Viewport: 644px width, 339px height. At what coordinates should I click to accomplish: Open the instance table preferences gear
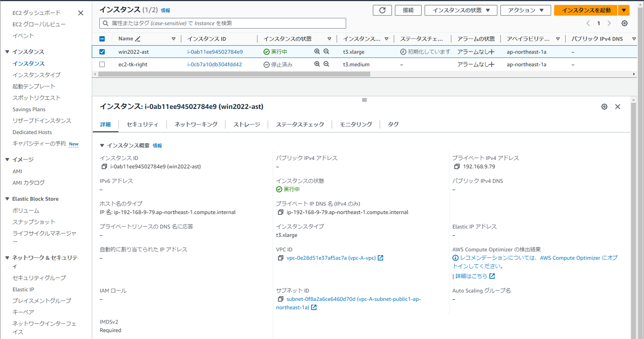click(624, 23)
